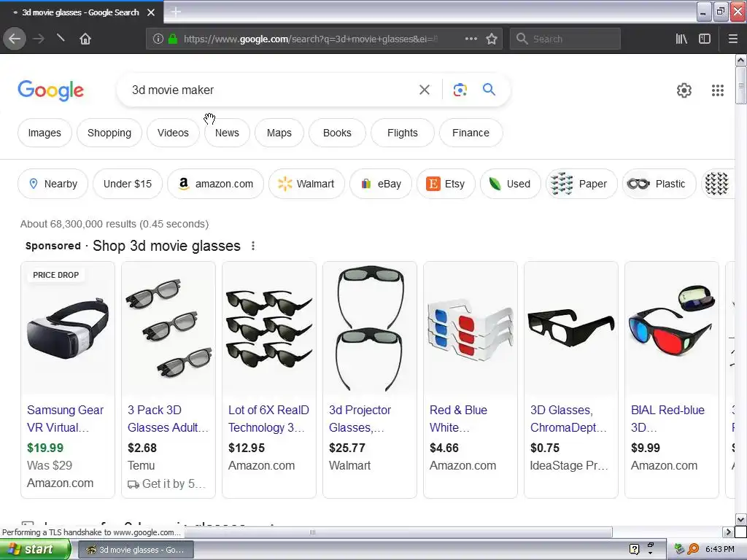Switch to the Finance filter
Screen dimensions: 747x560
click(471, 133)
